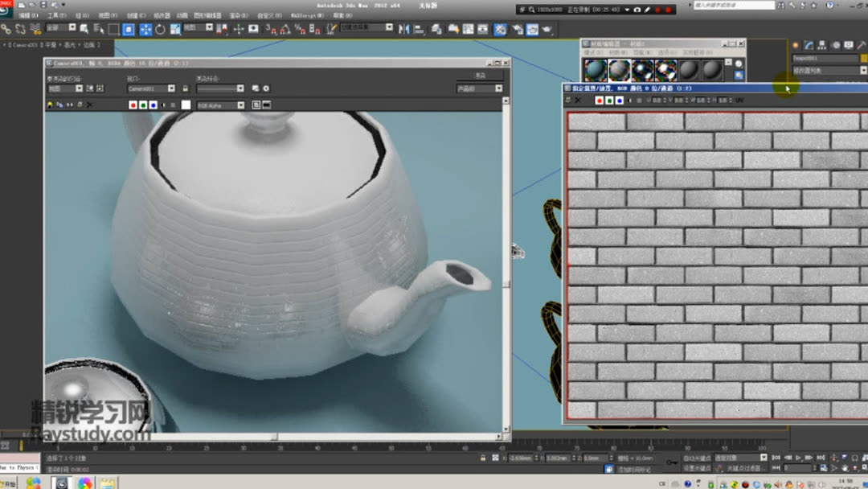
Task: Expand the Camera001 viewport dropdown
Action: pos(171,88)
